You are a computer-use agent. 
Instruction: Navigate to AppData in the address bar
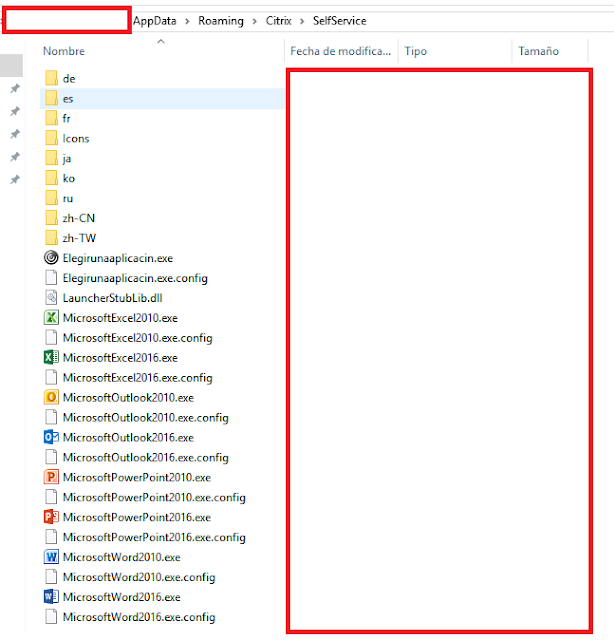tap(155, 21)
